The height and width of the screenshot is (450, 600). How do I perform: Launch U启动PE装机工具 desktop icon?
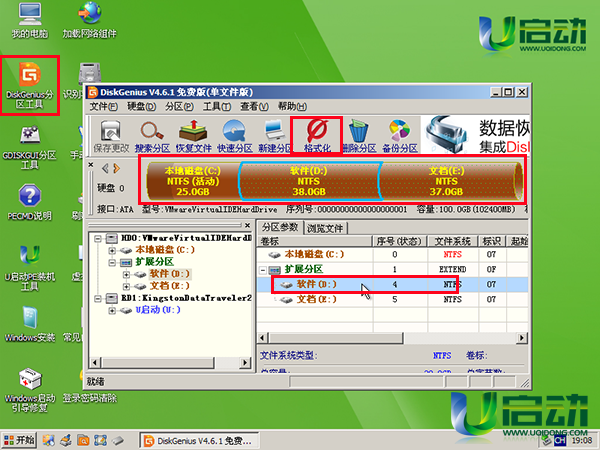(x=30, y=268)
